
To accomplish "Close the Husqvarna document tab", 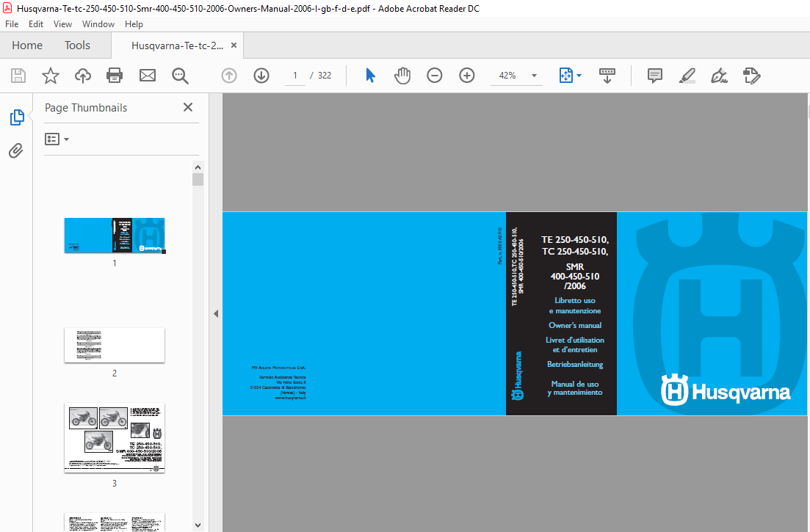I will pos(234,45).
